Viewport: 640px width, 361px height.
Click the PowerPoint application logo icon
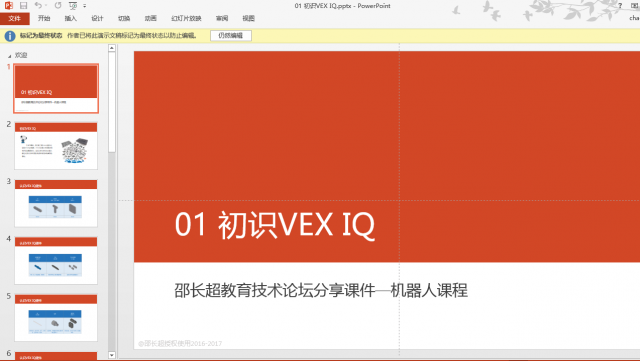tap(9, 6)
